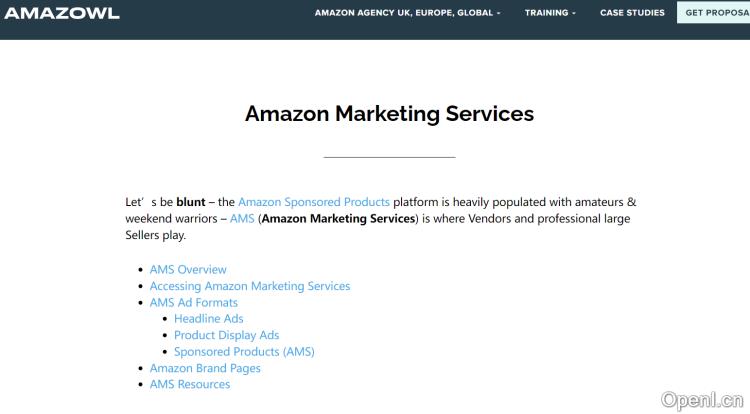Open Accessing Amazon Marketing Services link
This screenshot has width=750, height=414.
click(250, 286)
